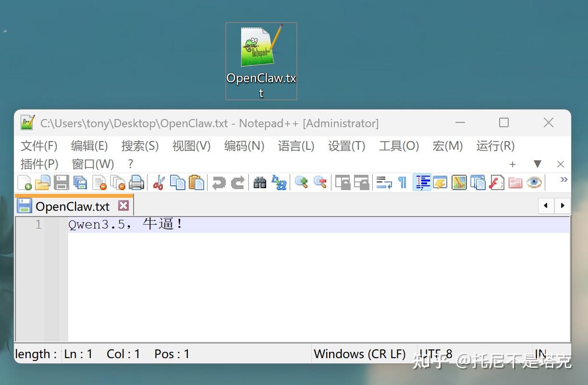Close the OpenClaw.txt tab with its X
Viewport: 588px width, 385px height.
[123, 206]
